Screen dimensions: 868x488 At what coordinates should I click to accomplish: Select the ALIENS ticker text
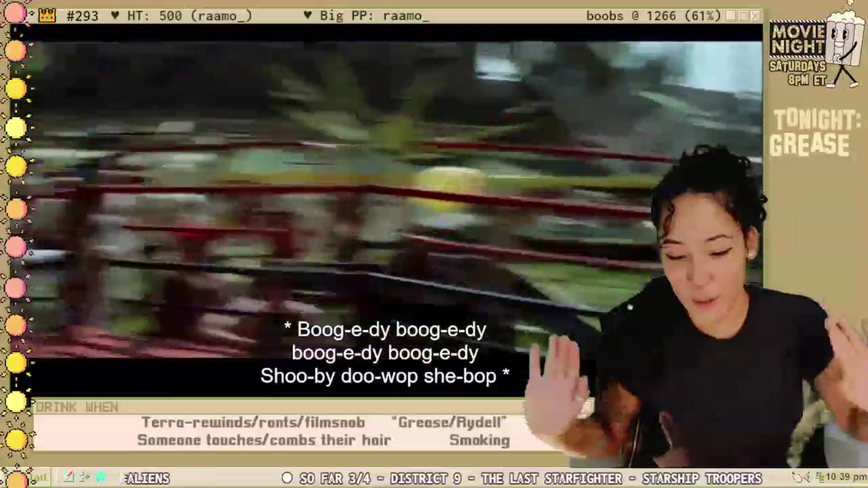point(146,478)
